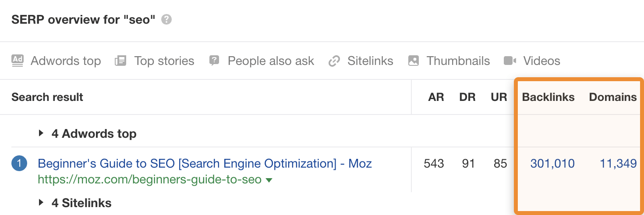This screenshot has height=215, width=644.
Task: Expand the 4 Adwords top row
Action: click(x=41, y=133)
